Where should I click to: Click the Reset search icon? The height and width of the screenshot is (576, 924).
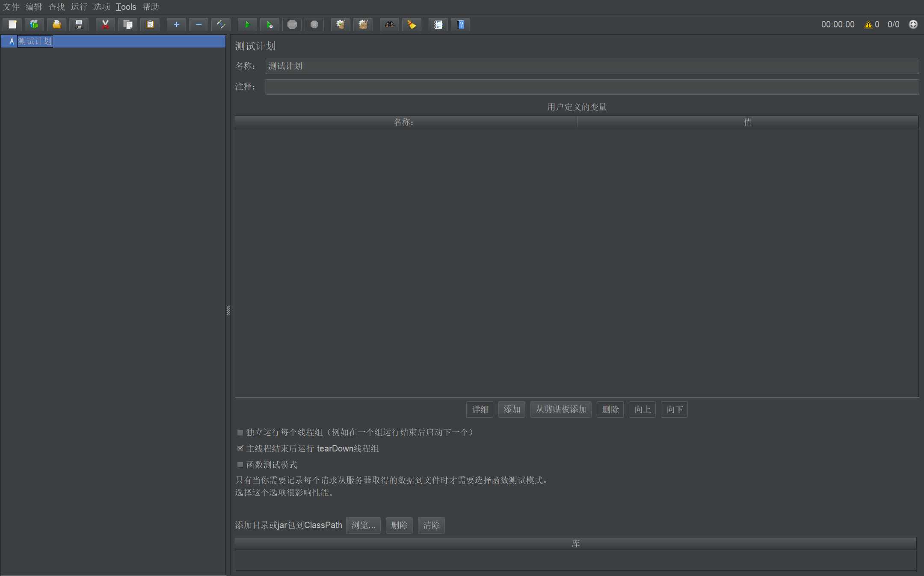(412, 24)
